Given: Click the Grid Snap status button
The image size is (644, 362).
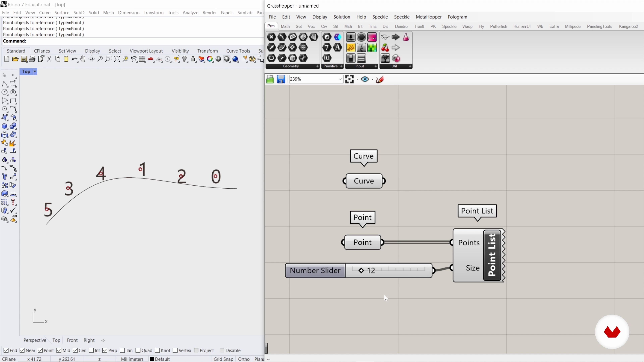Looking at the screenshot, I should pos(223,359).
